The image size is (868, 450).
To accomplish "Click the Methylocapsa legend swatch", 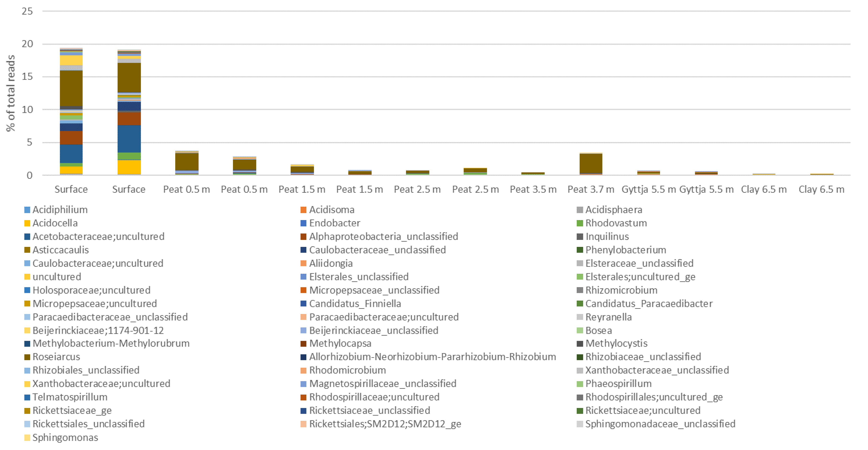I will 303,344.
